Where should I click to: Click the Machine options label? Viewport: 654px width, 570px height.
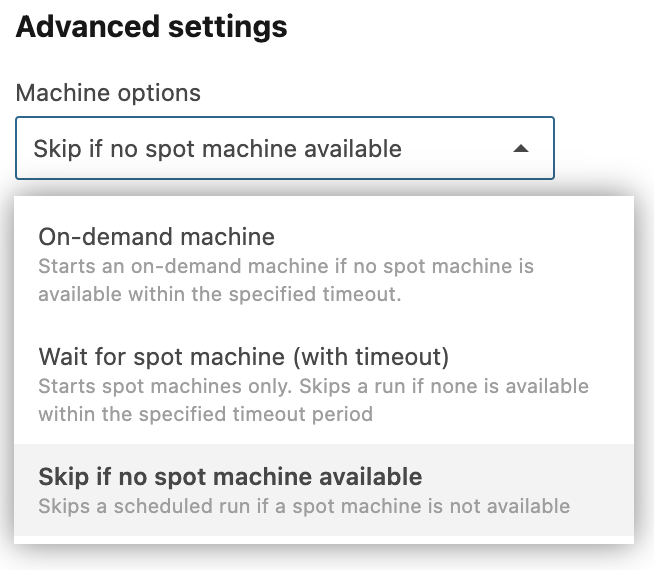click(108, 93)
